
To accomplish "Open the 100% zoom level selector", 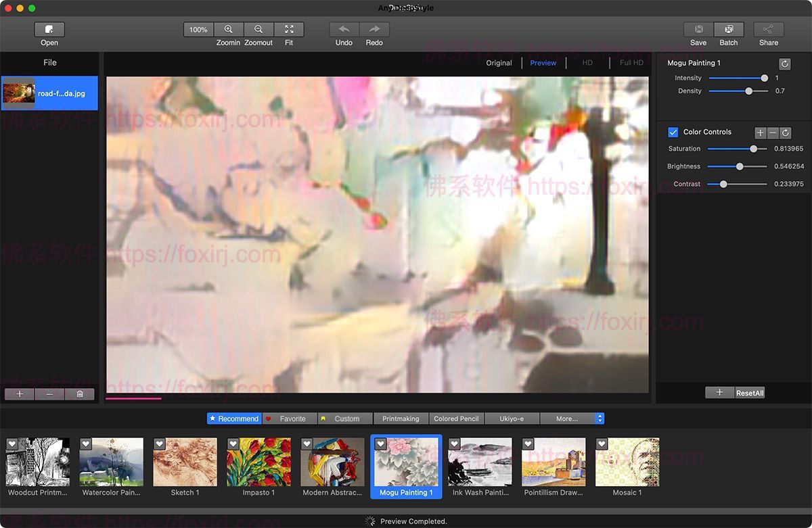I will (x=198, y=30).
